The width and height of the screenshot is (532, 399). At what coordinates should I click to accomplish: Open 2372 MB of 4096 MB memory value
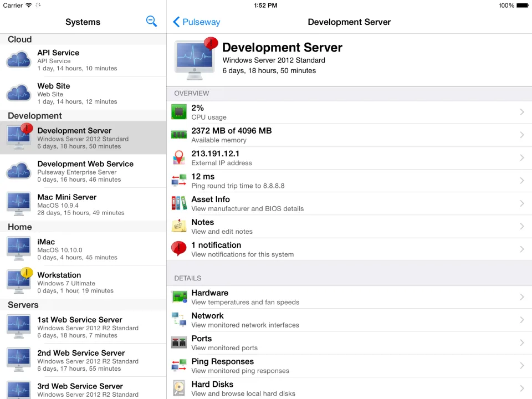232,131
